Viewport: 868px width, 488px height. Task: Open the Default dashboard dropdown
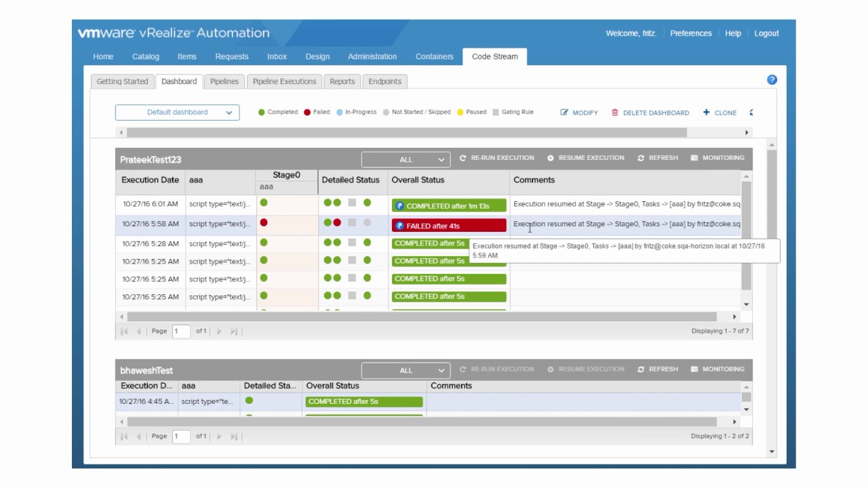[x=177, y=112]
